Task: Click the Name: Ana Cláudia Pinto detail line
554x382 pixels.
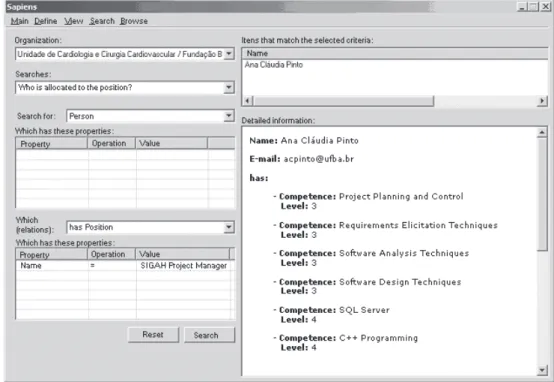Action: [304, 141]
